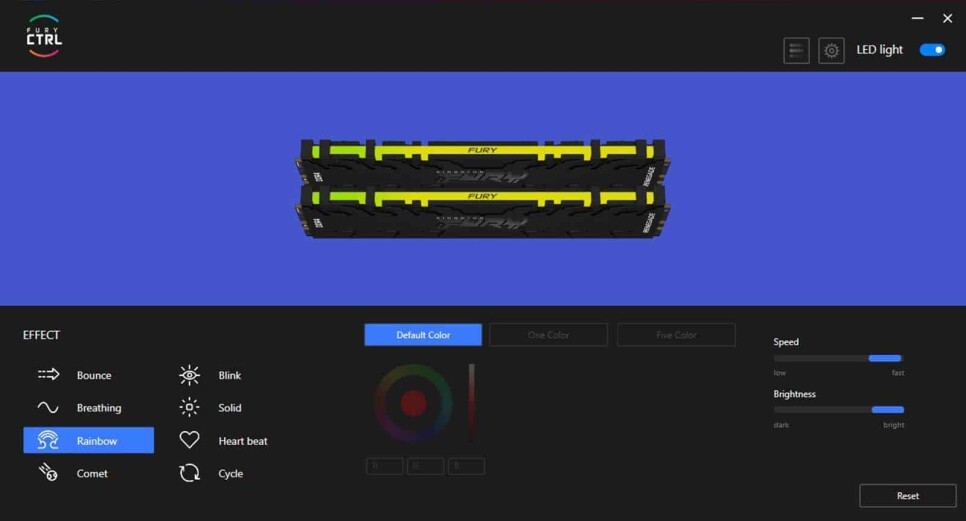Viewport: 966px width, 521px height.
Task: Click the B value input field
Action: [x=466, y=466]
